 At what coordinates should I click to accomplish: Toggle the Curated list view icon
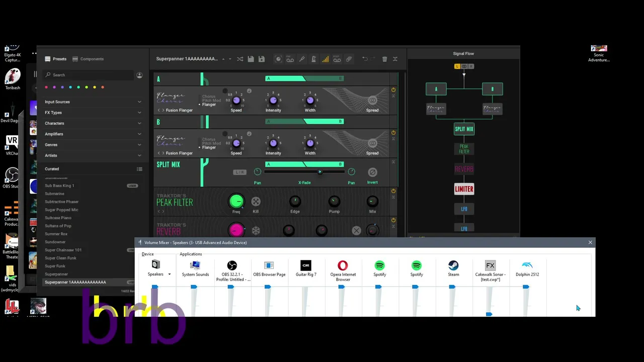pyautogui.click(x=139, y=169)
